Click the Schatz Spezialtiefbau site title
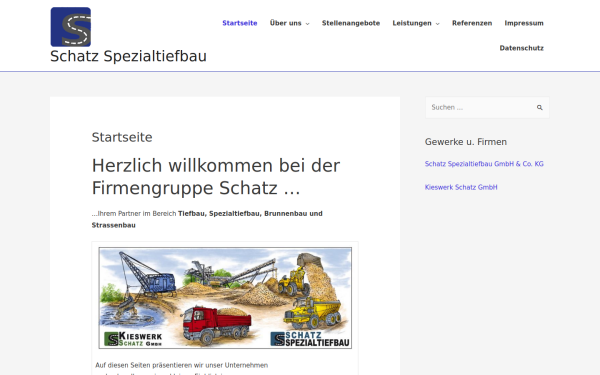The height and width of the screenshot is (375, 600). click(128, 56)
